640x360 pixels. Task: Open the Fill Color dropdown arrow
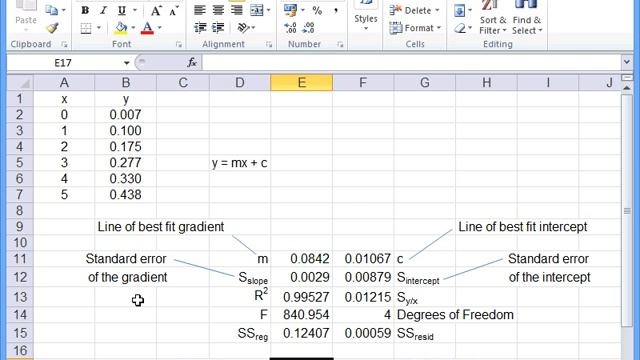click(133, 28)
